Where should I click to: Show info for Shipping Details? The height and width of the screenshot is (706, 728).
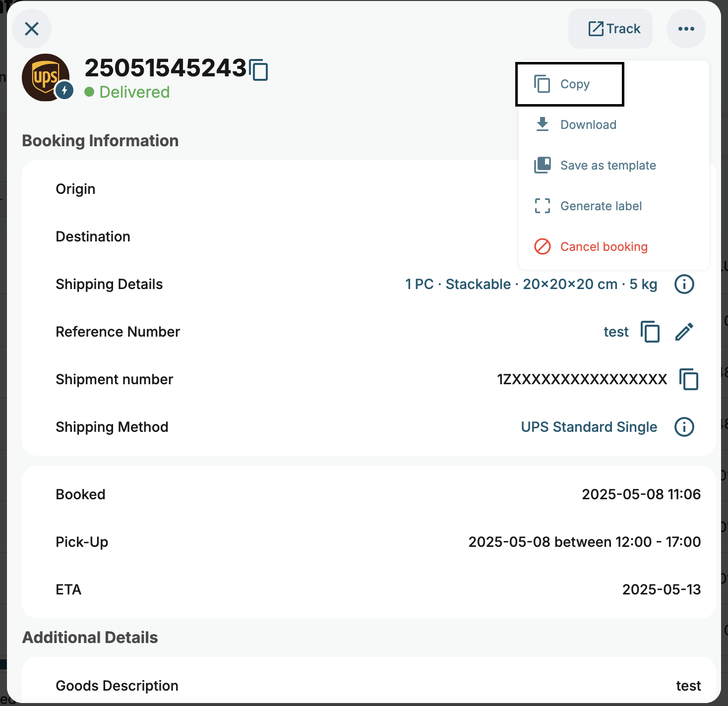click(684, 285)
